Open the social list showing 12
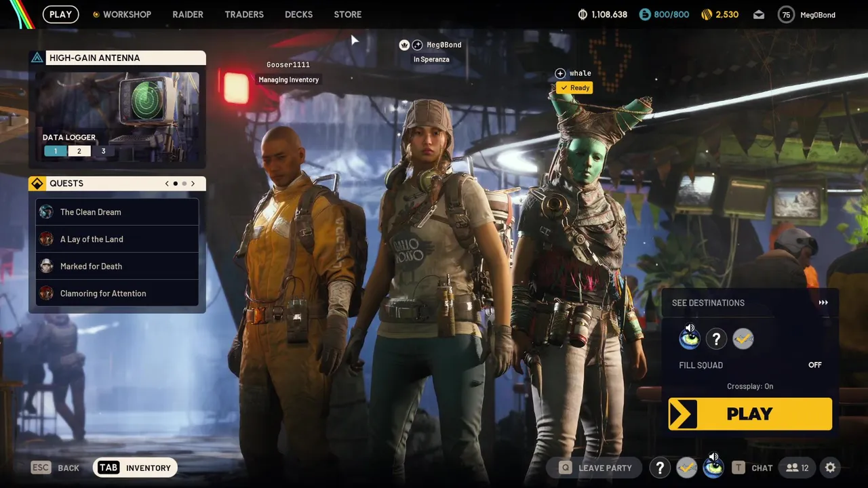This screenshot has height=488, width=868. (x=797, y=468)
